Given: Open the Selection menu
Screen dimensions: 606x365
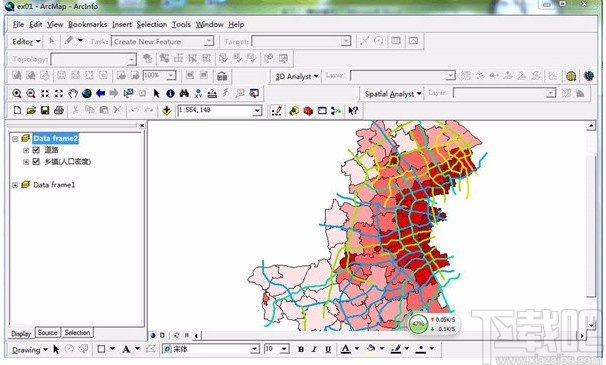Looking at the screenshot, I should [x=152, y=24].
